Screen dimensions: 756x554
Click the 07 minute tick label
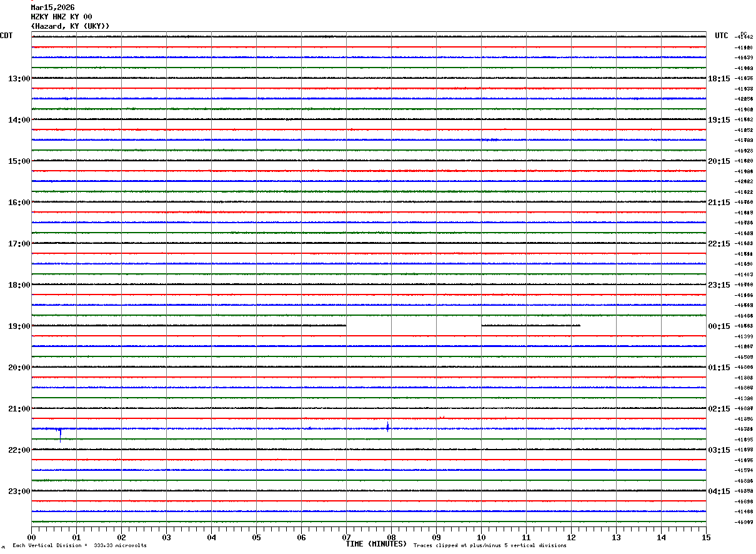pos(346,537)
